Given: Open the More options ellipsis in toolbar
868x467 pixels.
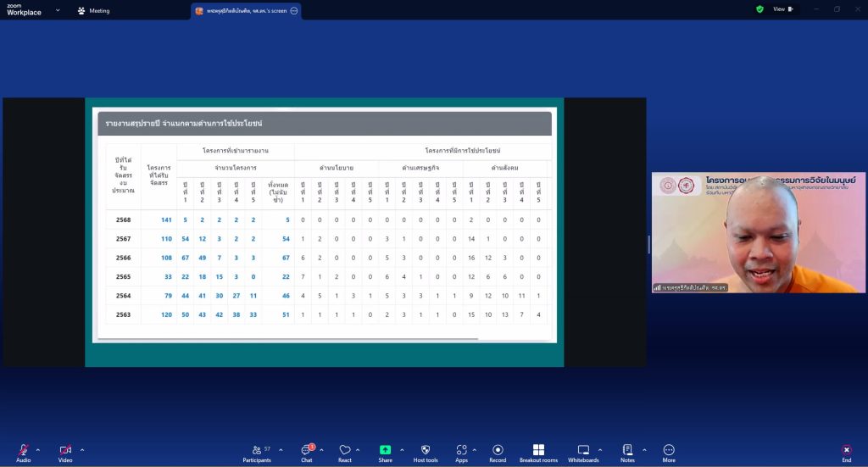Looking at the screenshot, I should tap(669, 450).
